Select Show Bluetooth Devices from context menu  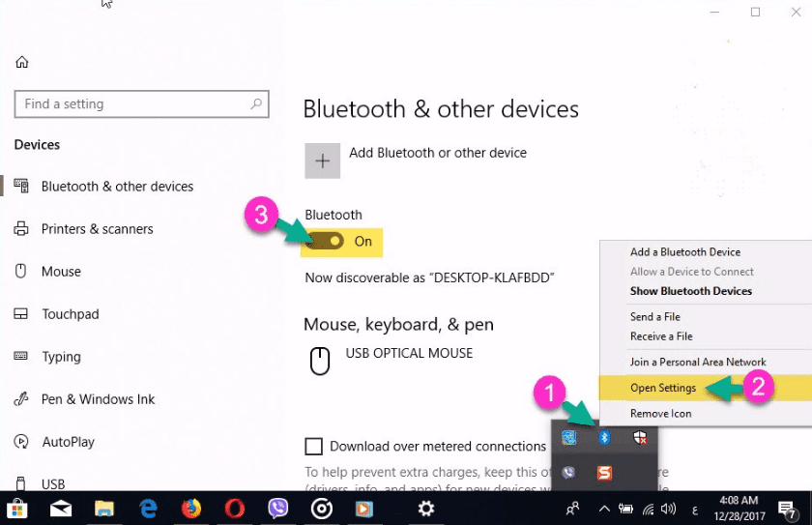(690, 291)
